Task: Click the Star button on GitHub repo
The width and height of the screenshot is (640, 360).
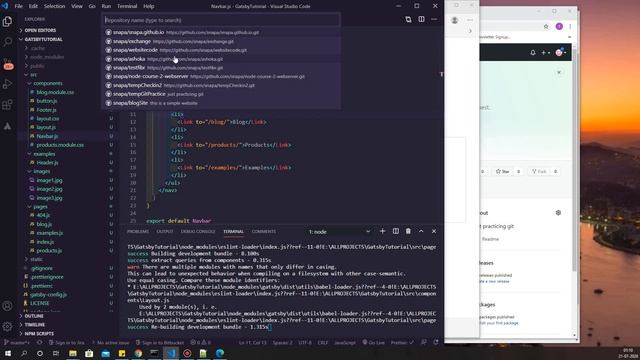Action: [x=502, y=171]
